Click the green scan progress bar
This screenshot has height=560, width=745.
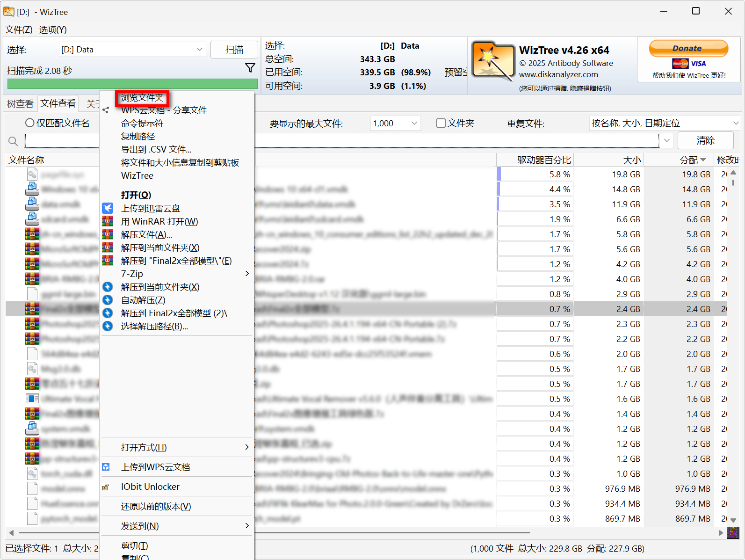click(x=132, y=84)
